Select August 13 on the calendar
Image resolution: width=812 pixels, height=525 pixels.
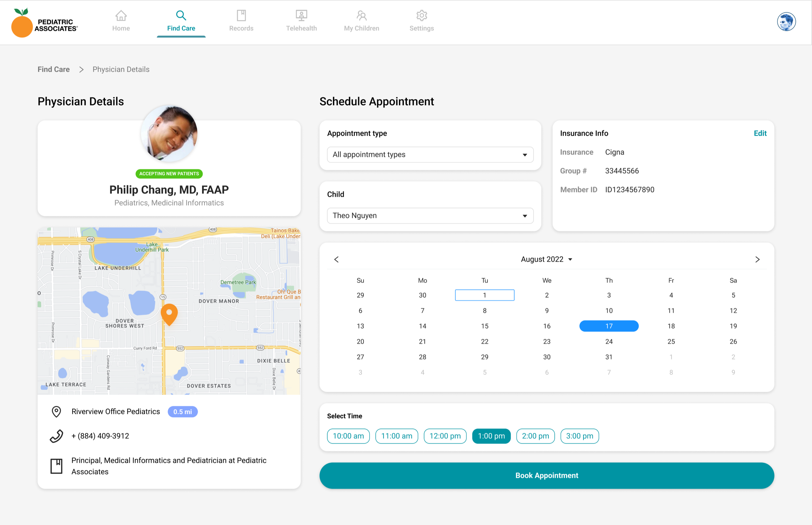360,326
